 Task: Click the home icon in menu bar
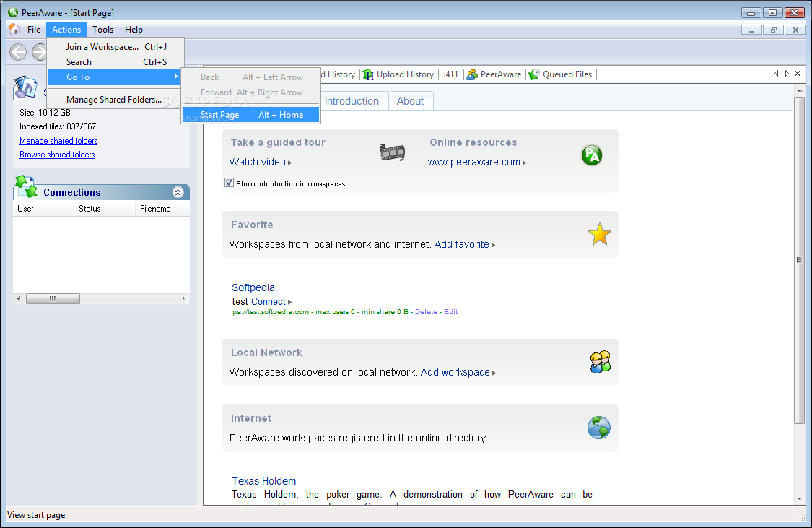pos(14,29)
